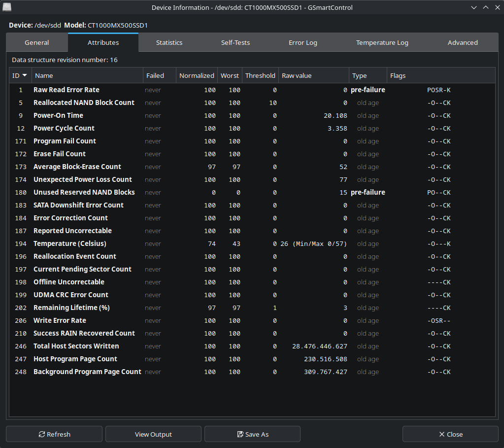The image size is (504, 448).
Task: Select the Unused Reserved NAND Blocks row
Action: [x=252, y=192]
